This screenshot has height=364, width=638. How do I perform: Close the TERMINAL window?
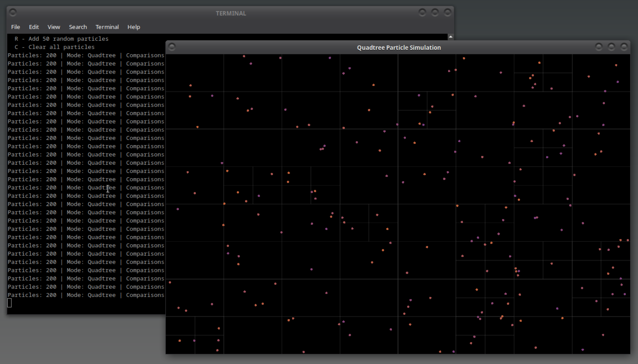(x=448, y=12)
